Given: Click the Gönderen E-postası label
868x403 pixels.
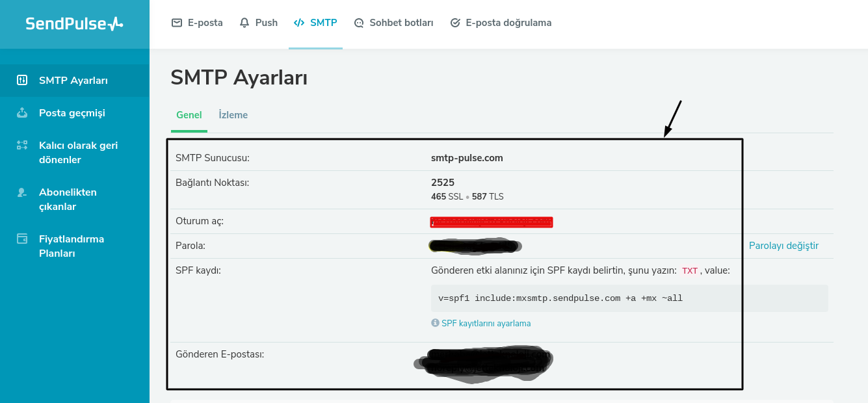Looking at the screenshot, I should (x=220, y=354).
